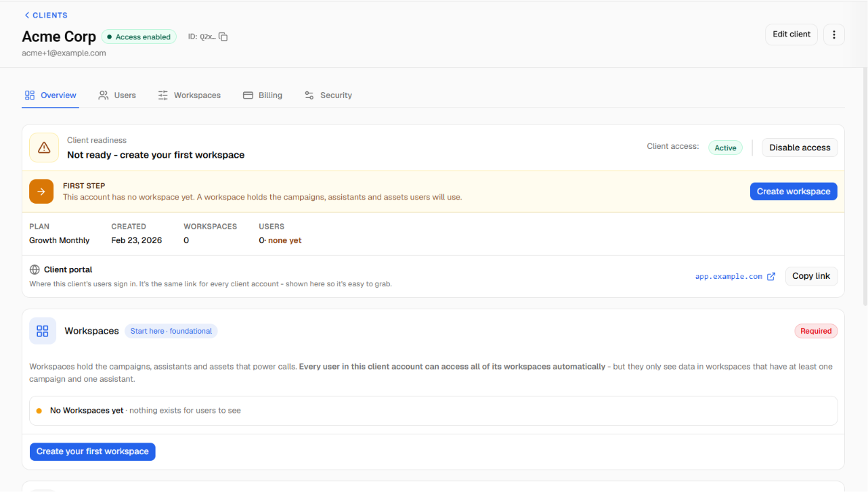Click the Access enabled status badge
Image resolution: width=868 pixels, height=492 pixels.
pos(139,37)
